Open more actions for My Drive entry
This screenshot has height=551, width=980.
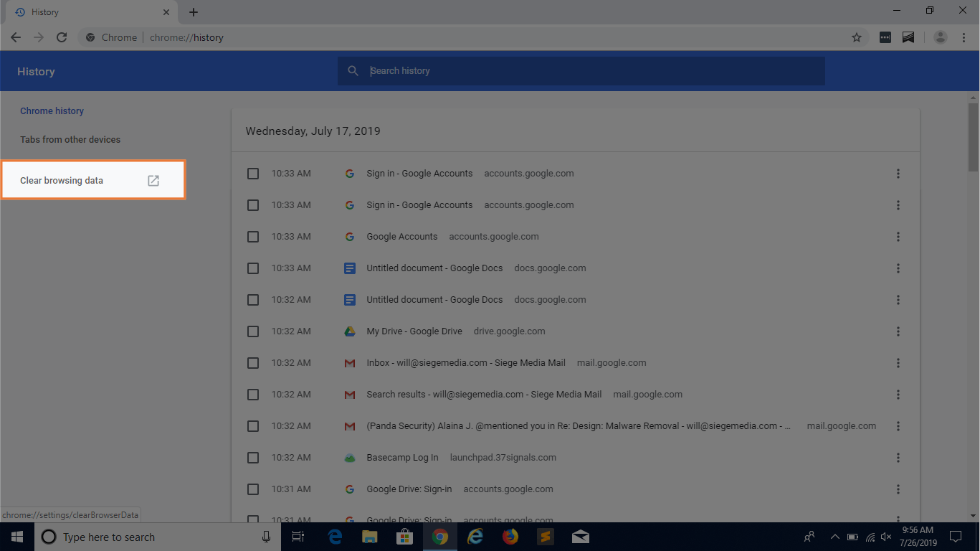898,331
